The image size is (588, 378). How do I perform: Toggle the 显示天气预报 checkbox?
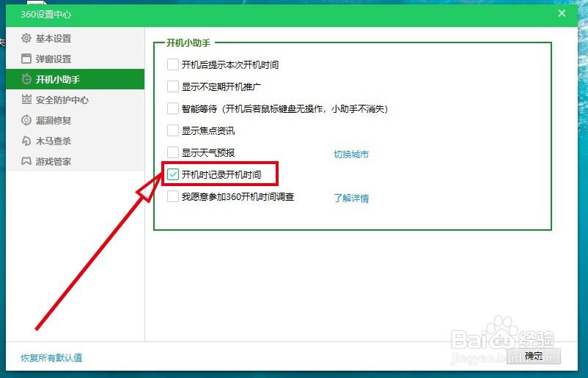pyautogui.click(x=173, y=152)
